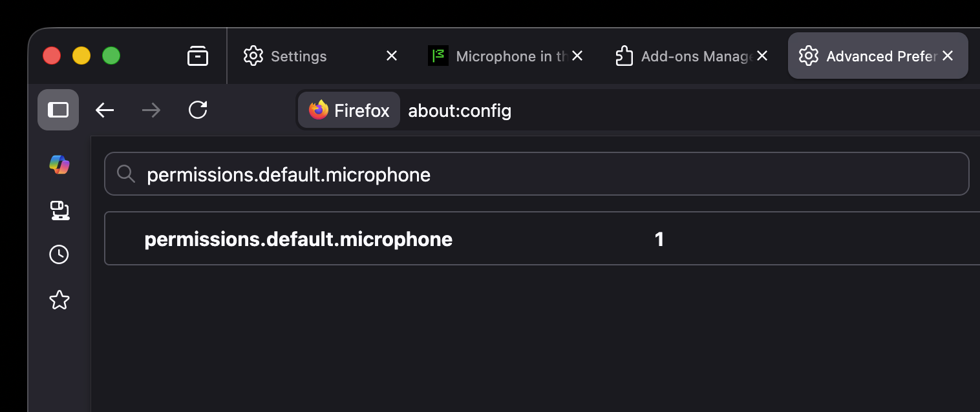Viewport: 980px width, 412px height.
Task: Reload the about:config page
Action: (198, 110)
